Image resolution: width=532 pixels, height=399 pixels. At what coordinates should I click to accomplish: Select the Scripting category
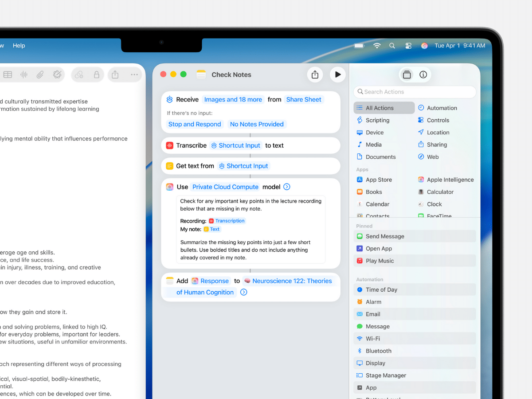(x=373, y=120)
